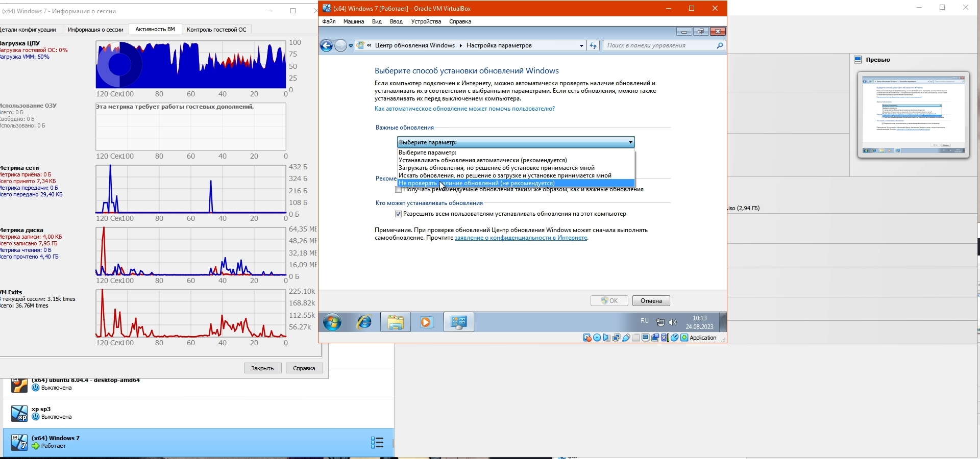Screen dimensions: 980x459
Task: Open the Справка menu in VirtualBox
Action: 460,21
